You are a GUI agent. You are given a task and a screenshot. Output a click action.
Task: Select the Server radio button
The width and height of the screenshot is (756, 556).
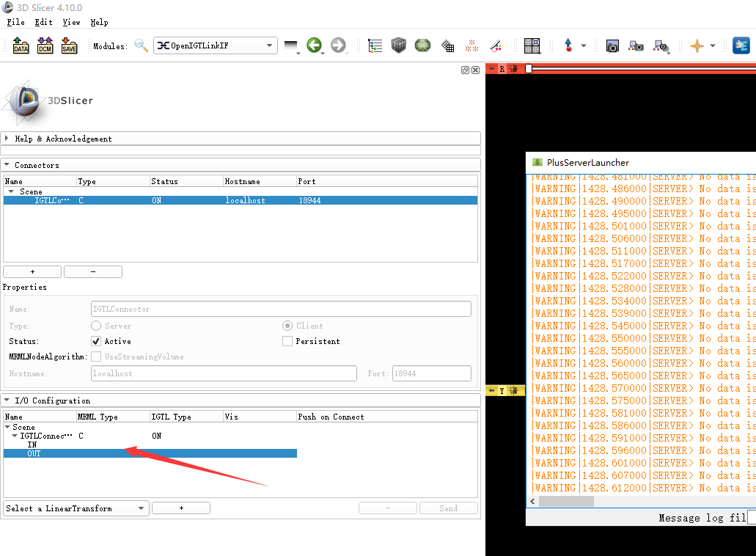pos(95,326)
